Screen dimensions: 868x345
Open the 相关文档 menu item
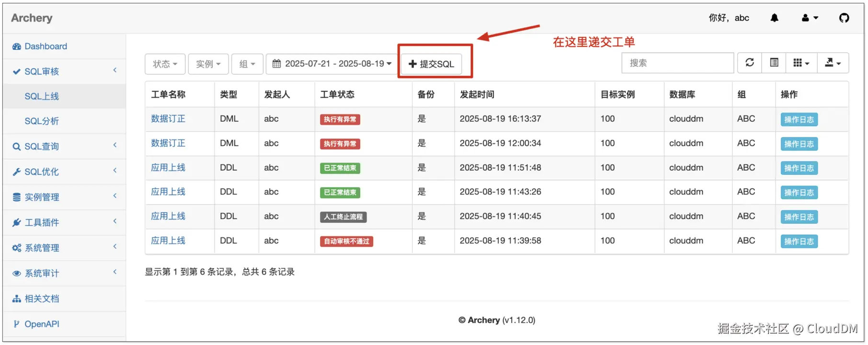pos(64,299)
